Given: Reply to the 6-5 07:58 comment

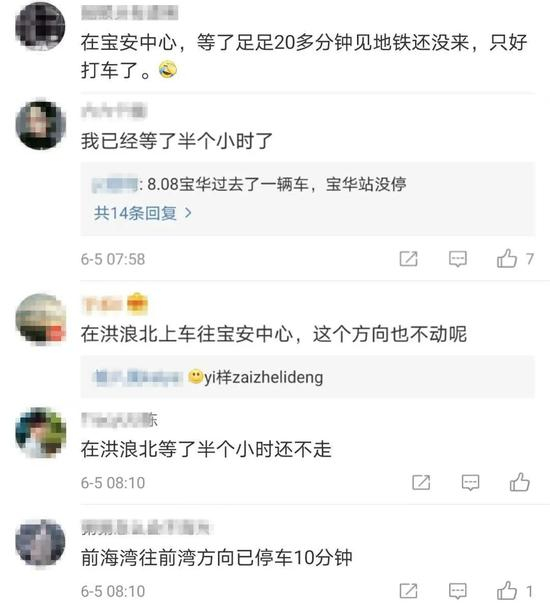Looking at the screenshot, I should [458, 259].
